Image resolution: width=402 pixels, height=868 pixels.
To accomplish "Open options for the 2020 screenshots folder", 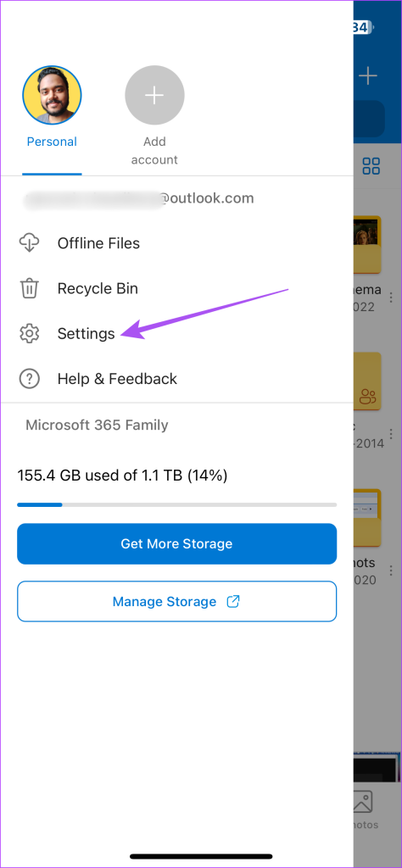I will (x=392, y=570).
